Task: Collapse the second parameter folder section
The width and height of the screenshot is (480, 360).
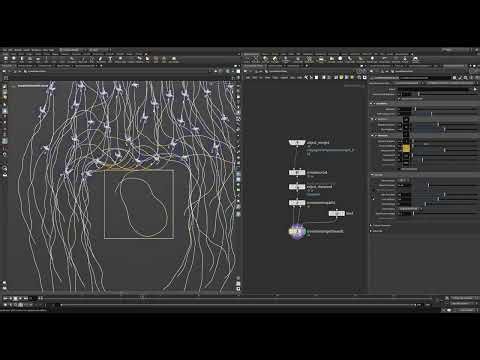Action: [x=372, y=119]
